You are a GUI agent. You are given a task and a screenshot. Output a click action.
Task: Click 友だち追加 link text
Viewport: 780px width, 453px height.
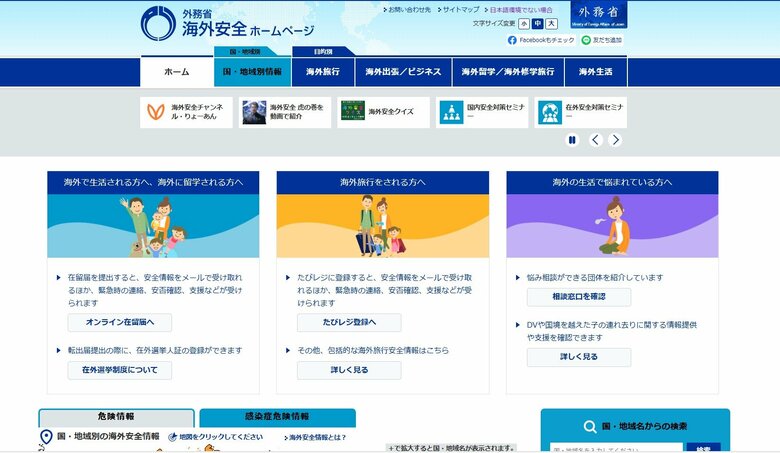(x=607, y=40)
